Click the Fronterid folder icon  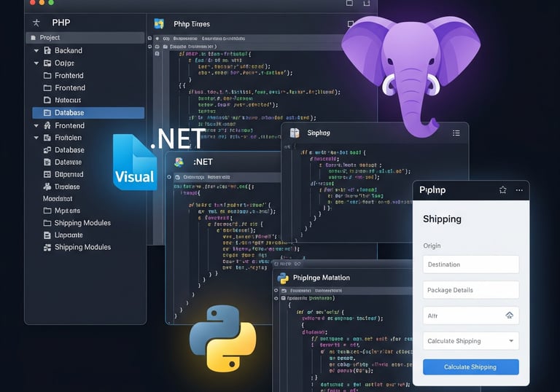[47, 76]
